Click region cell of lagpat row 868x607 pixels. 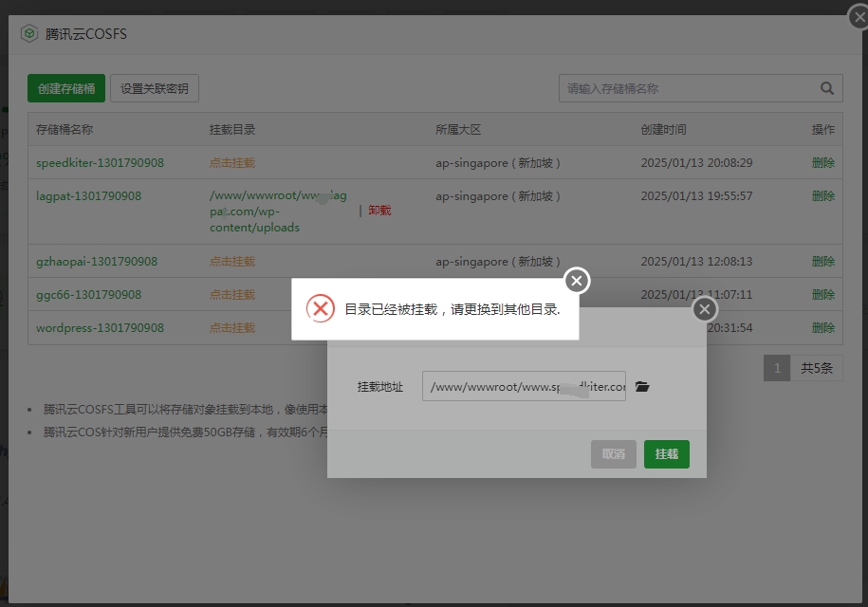tap(498, 196)
